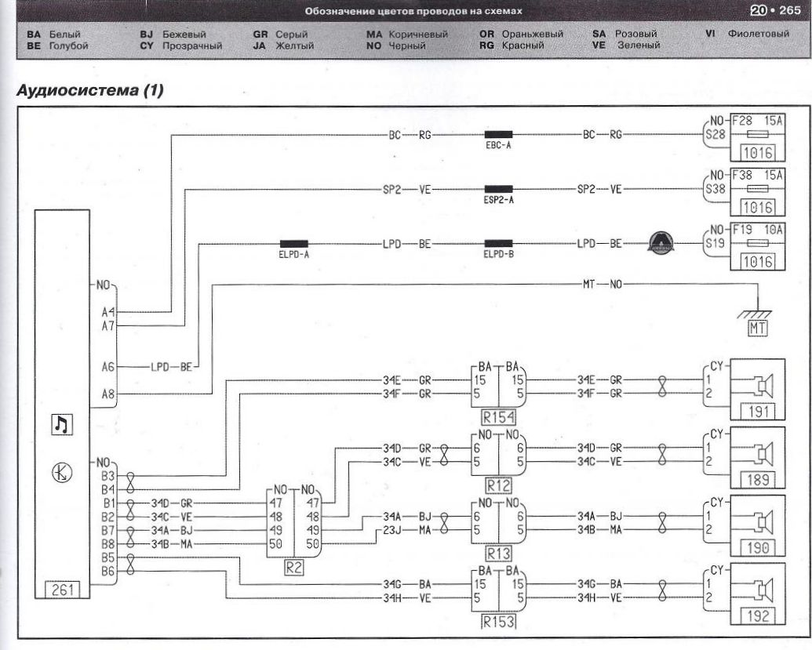Click the 261 radio unit label box

tap(60, 590)
